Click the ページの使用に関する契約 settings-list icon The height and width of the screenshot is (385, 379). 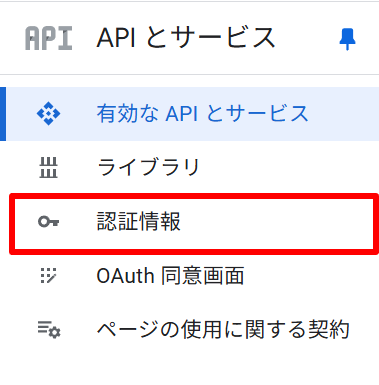coord(49,330)
